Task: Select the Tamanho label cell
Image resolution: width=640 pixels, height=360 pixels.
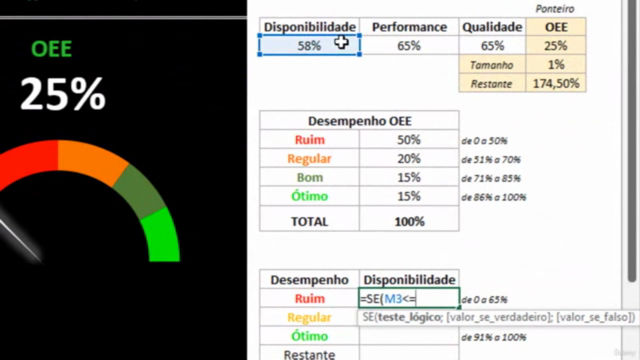Action: (x=492, y=64)
